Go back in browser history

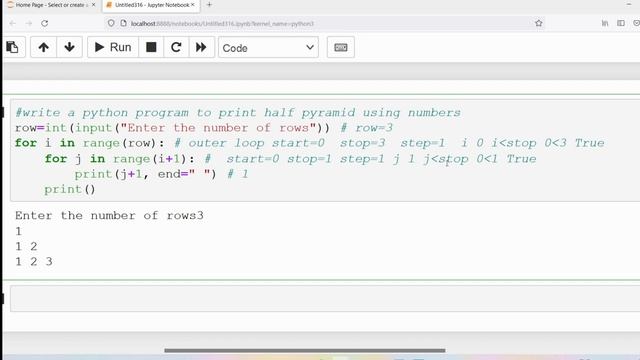(12, 23)
